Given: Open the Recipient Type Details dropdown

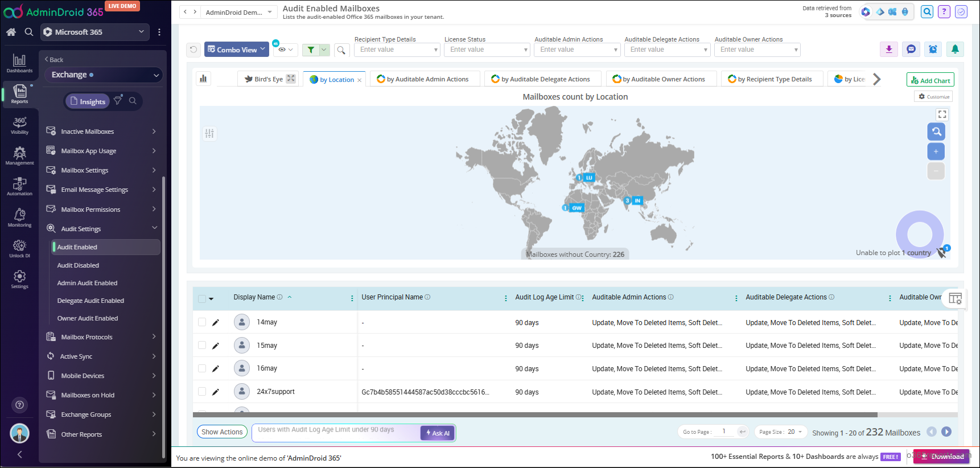Looking at the screenshot, I should click(x=397, y=50).
